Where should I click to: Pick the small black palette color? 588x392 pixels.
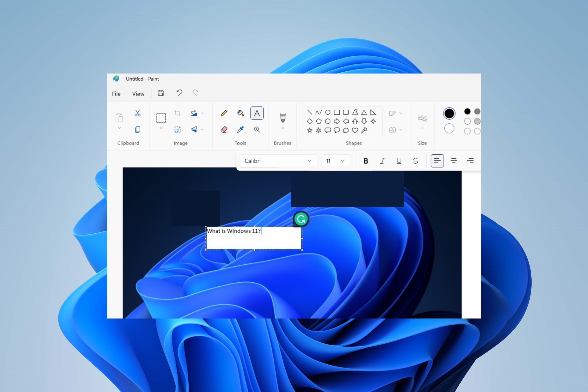click(467, 111)
